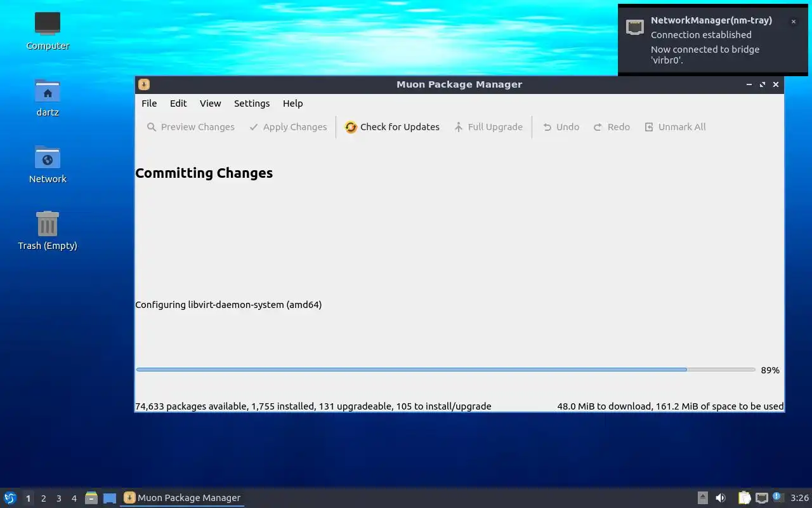This screenshot has height=508, width=812.
Task: Click the packages available status bar text
Action: [313, 406]
